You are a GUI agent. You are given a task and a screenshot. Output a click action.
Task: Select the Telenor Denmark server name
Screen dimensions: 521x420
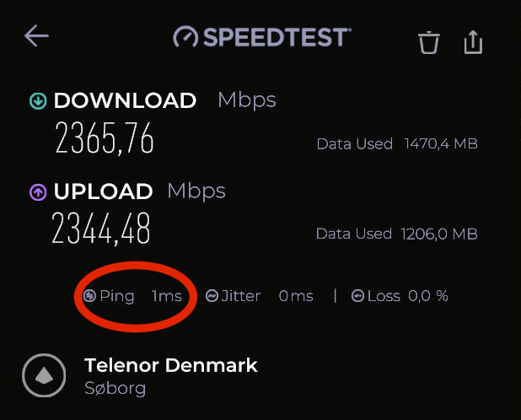[x=171, y=365]
